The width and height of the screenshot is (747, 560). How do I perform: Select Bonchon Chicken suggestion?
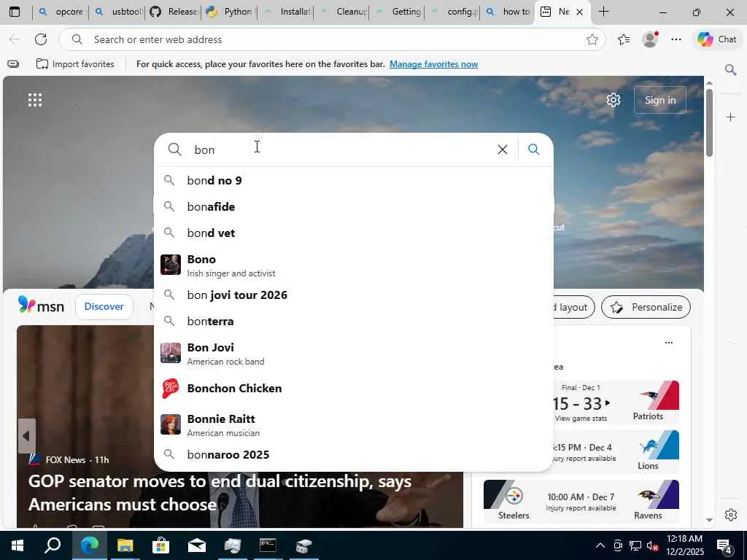(x=354, y=389)
